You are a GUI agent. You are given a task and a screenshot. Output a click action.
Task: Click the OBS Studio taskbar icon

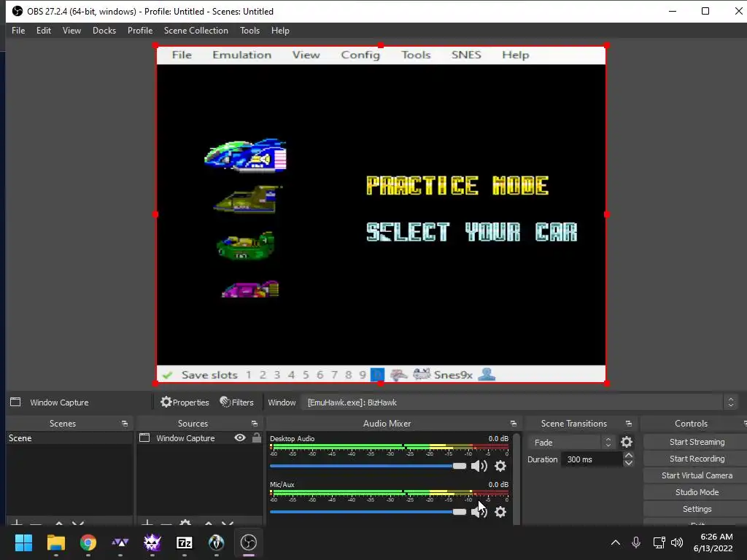pos(249,542)
